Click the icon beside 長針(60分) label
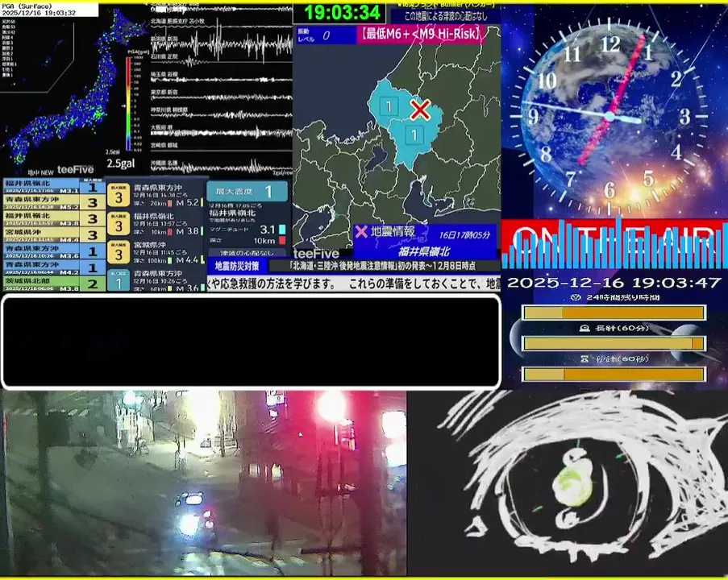 [584, 328]
